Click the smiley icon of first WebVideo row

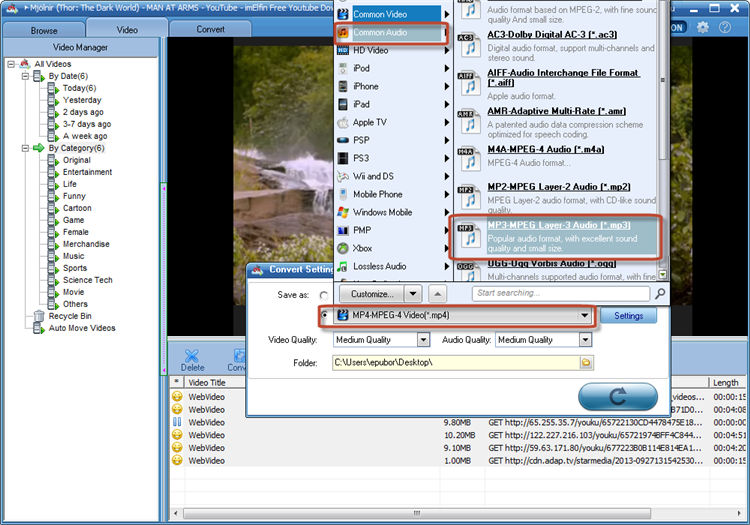[177, 396]
